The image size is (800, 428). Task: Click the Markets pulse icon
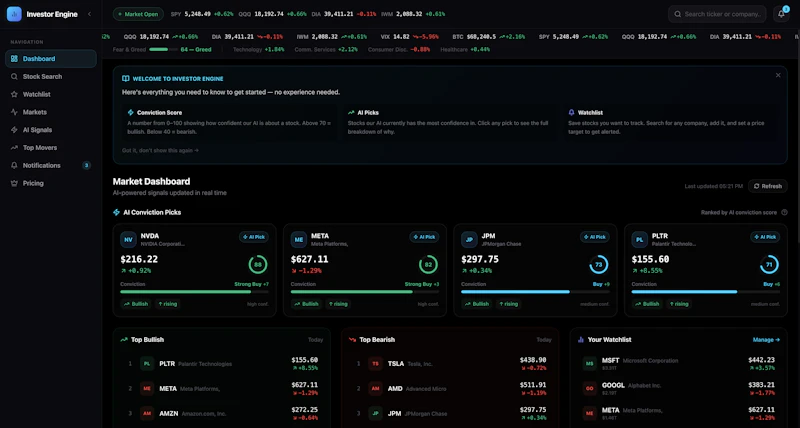pyautogui.click(x=14, y=112)
